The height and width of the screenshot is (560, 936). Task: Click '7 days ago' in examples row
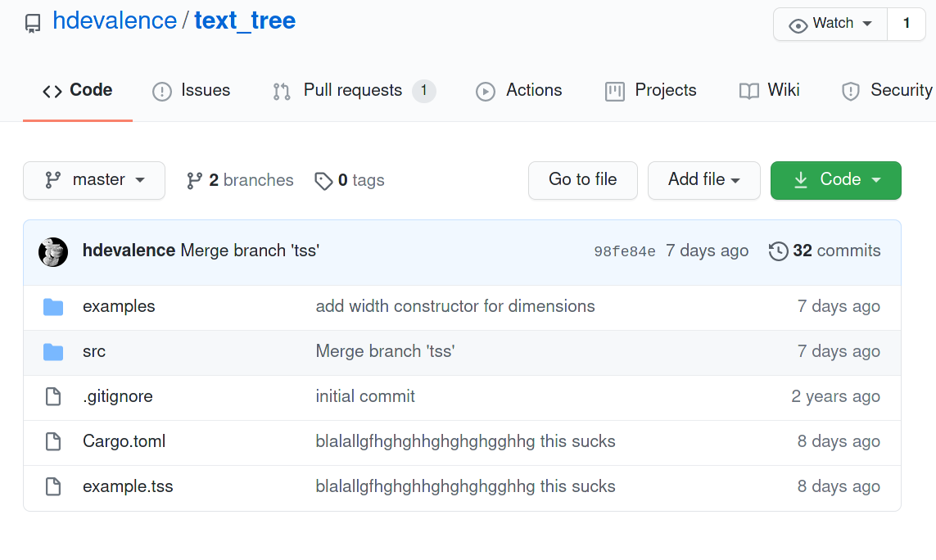pyautogui.click(x=839, y=306)
